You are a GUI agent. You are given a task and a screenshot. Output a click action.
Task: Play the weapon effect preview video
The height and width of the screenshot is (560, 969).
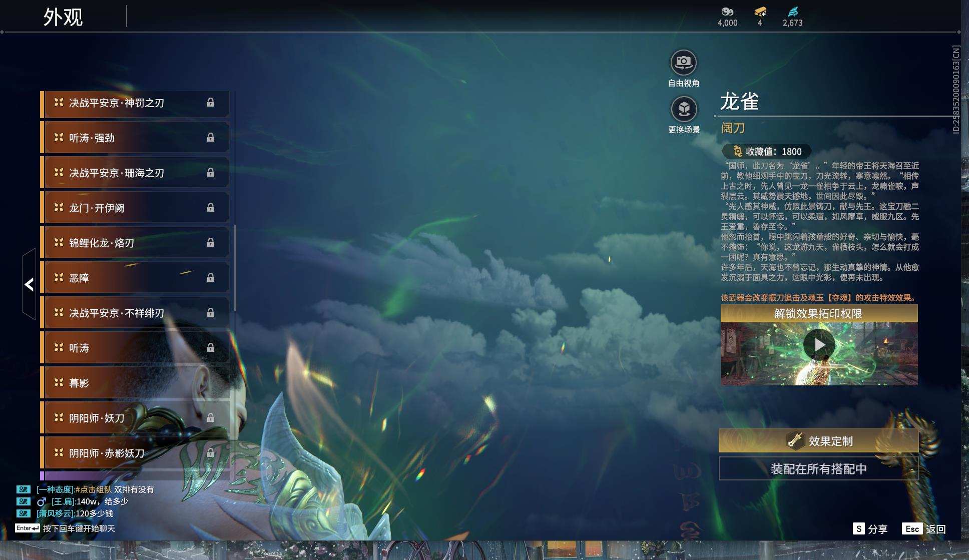pos(819,345)
